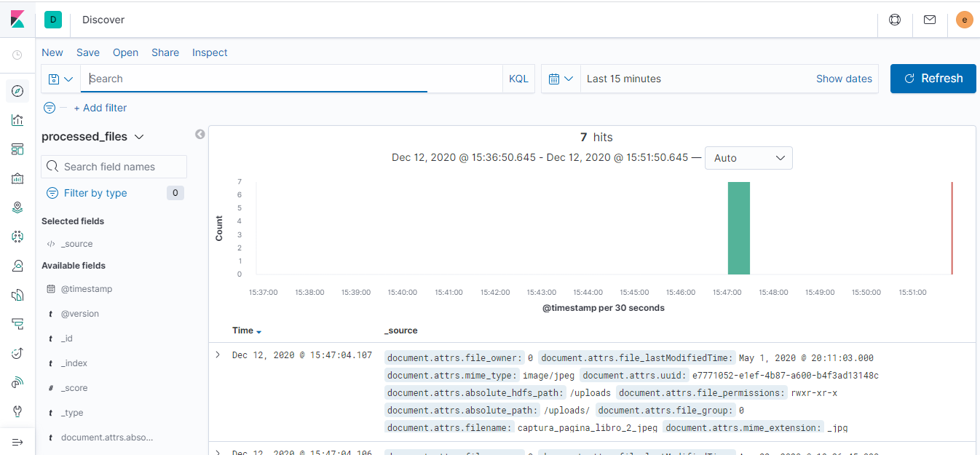Select _source field in Selected fields

tap(76, 244)
